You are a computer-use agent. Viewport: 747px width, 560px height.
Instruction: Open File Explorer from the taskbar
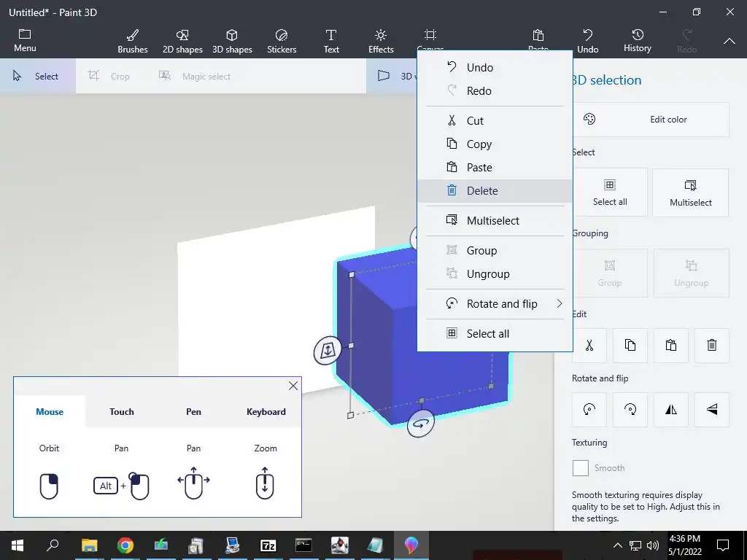click(89, 545)
